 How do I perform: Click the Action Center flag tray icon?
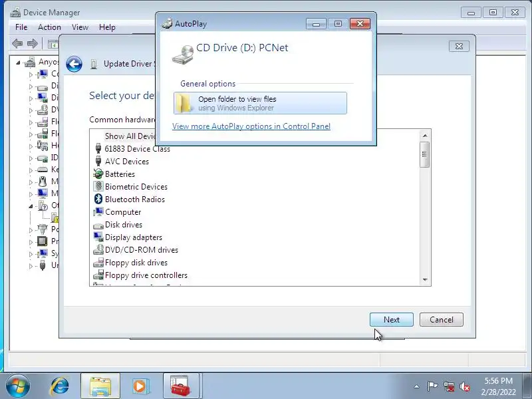(432, 386)
